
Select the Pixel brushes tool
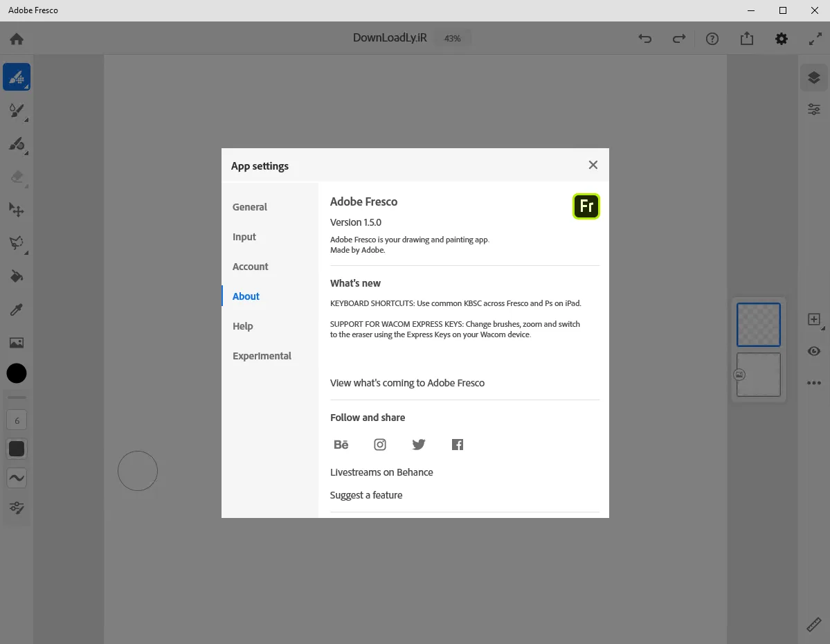coord(17,78)
